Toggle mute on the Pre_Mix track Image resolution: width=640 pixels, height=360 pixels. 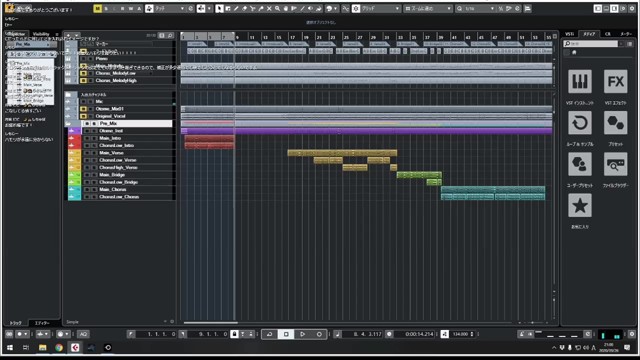87,123
